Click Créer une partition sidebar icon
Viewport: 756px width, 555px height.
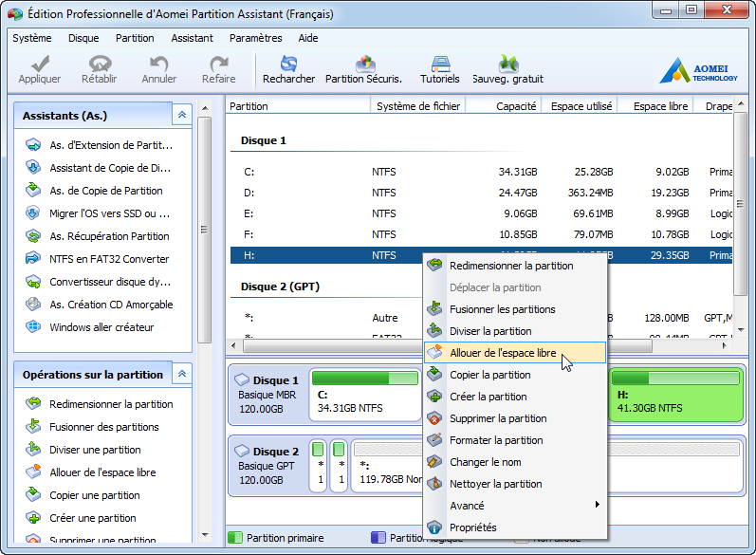[33, 517]
